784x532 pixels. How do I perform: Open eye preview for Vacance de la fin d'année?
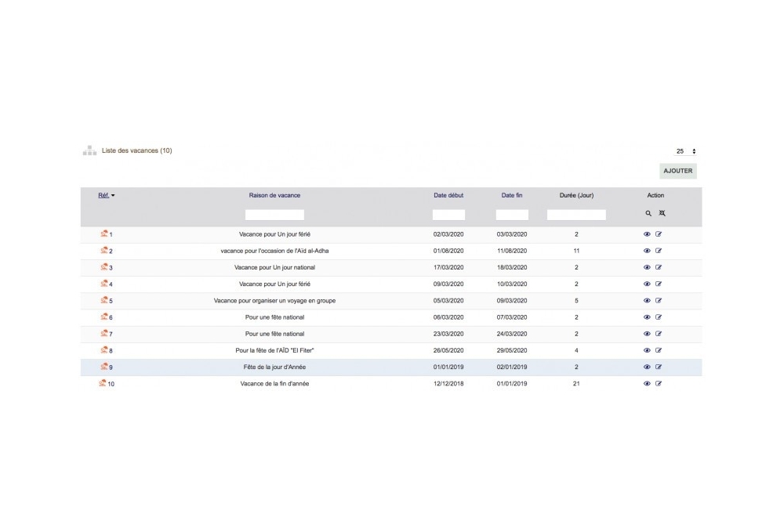click(x=647, y=383)
